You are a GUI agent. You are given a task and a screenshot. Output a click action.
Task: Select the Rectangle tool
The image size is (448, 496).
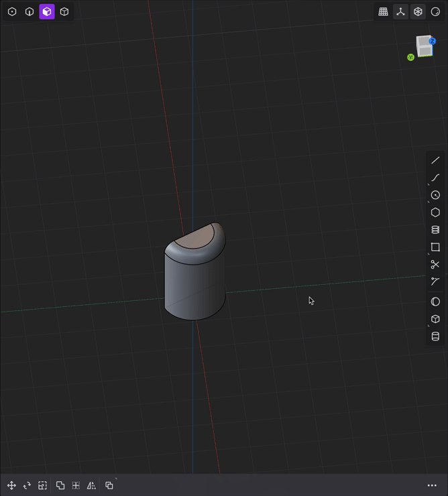pyautogui.click(x=435, y=247)
